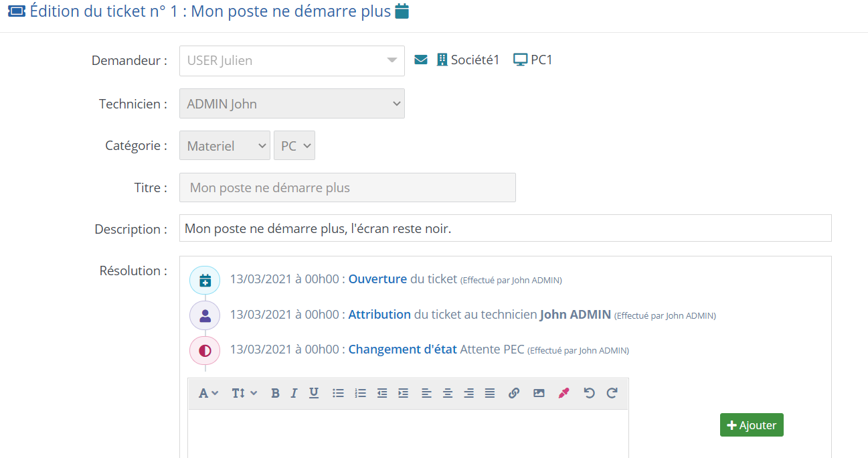Image resolution: width=868 pixels, height=458 pixels.
Task: Click the envelope mail icon next to Demandeur
Action: click(x=421, y=60)
